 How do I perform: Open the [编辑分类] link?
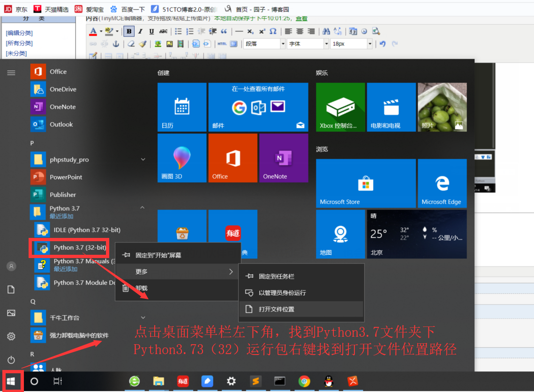(19, 33)
